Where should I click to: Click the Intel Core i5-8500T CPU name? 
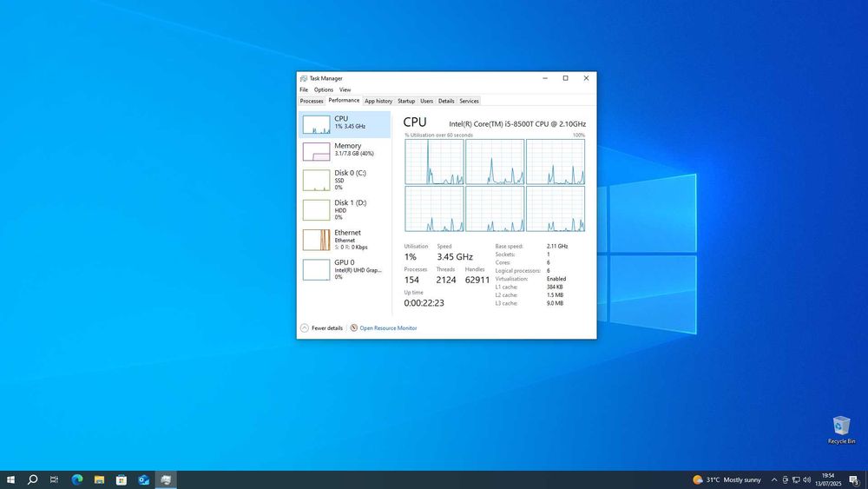click(517, 124)
